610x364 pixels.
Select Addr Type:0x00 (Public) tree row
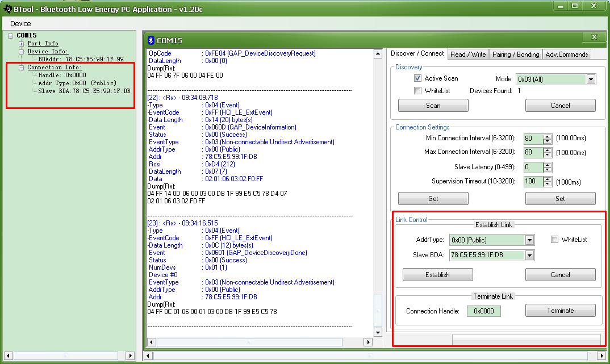pyautogui.click(x=77, y=83)
